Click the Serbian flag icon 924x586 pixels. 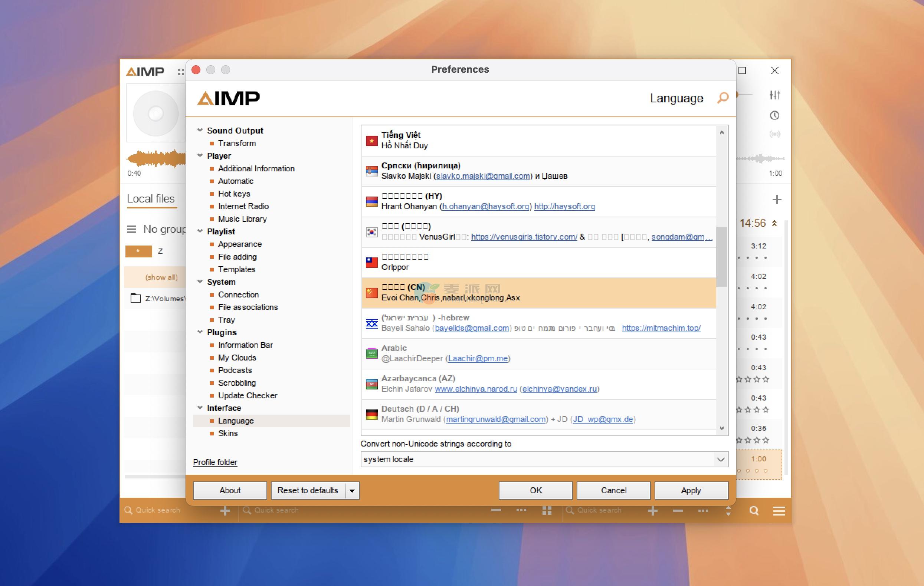coord(371,171)
